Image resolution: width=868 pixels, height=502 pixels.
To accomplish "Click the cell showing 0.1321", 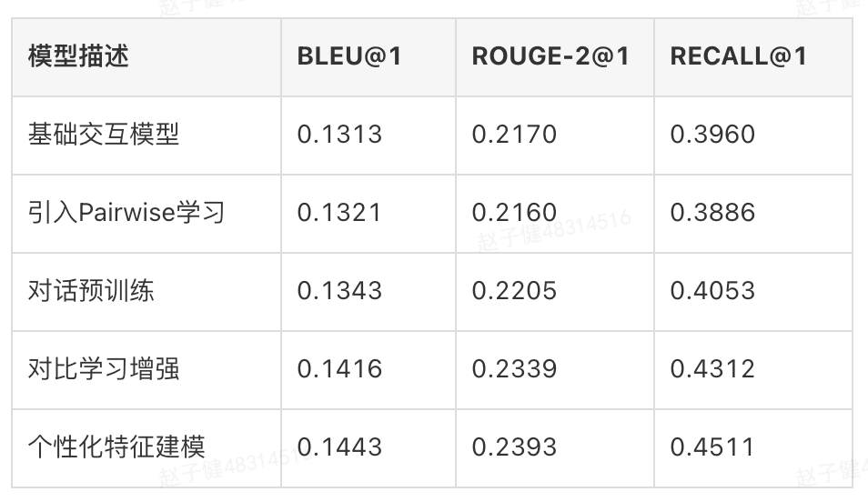I will click(339, 213).
